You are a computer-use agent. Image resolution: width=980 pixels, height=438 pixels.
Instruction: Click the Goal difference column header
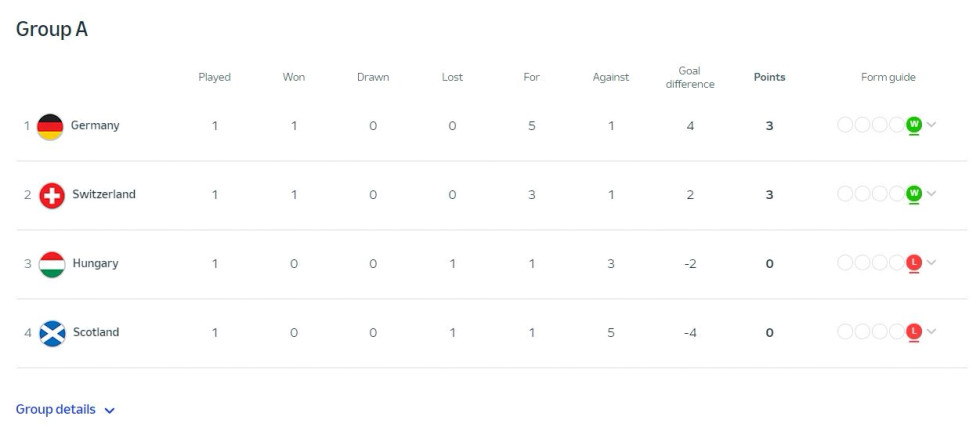pyautogui.click(x=690, y=77)
